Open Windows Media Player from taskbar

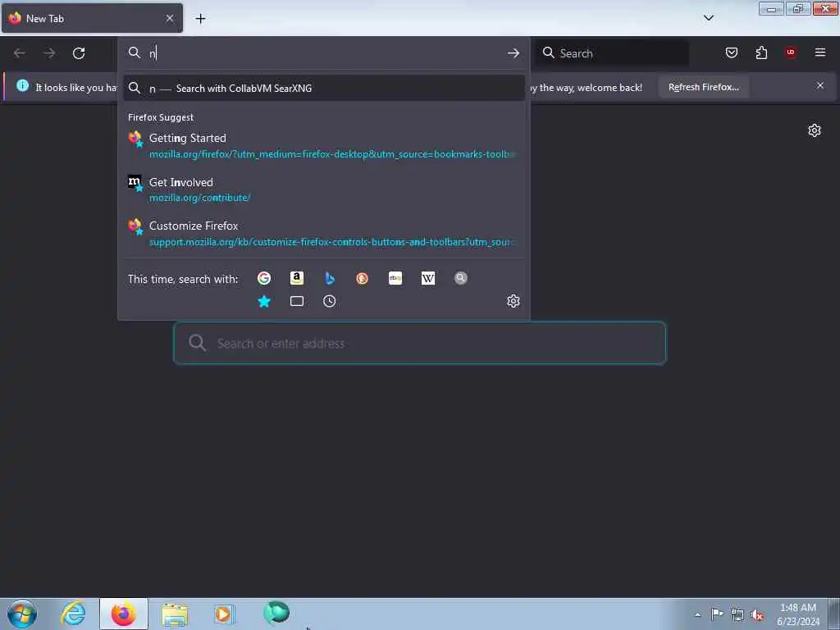(x=225, y=614)
